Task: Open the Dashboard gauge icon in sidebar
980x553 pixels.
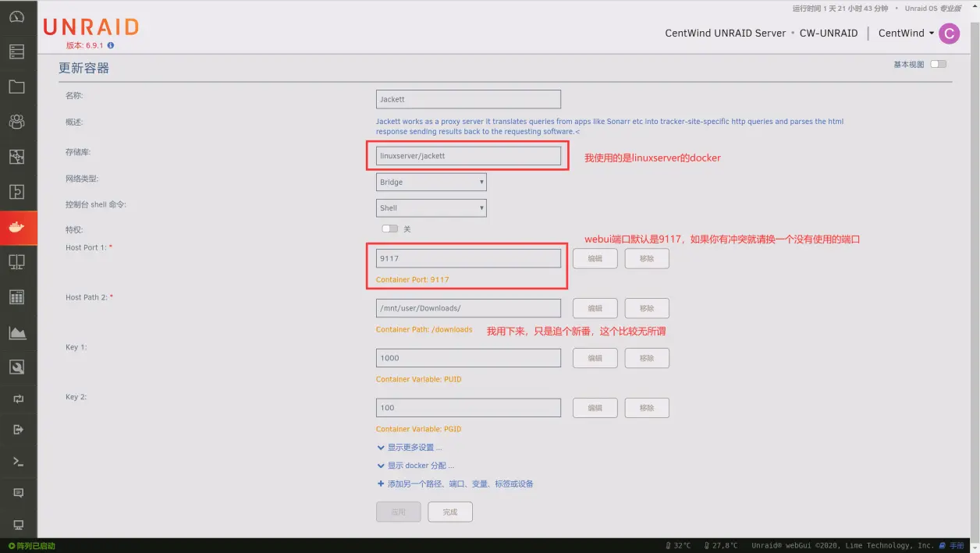Action: (17, 17)
